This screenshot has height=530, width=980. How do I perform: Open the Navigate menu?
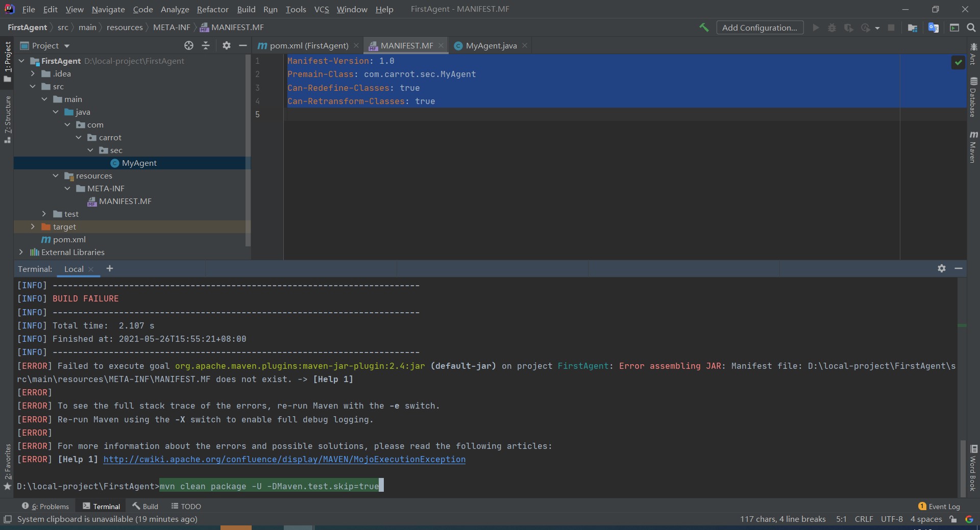(x=108, y=9)
